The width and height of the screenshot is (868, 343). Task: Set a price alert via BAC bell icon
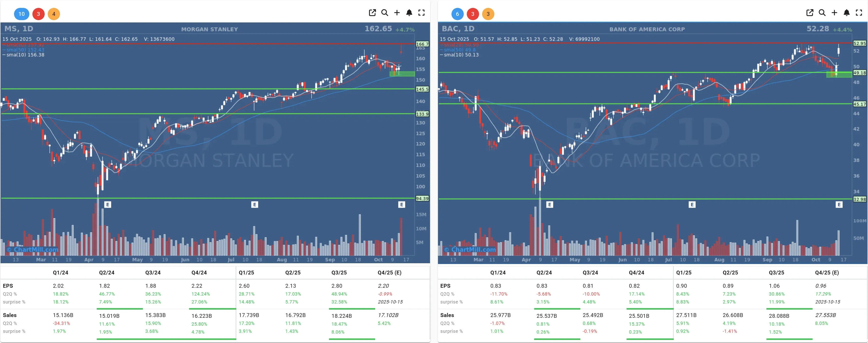pos(847,13)
